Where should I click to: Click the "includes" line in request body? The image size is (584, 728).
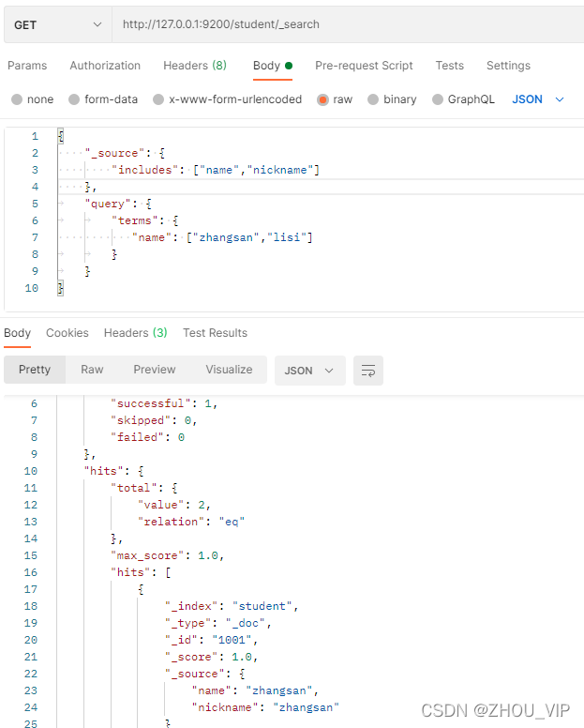coord(216,170)
